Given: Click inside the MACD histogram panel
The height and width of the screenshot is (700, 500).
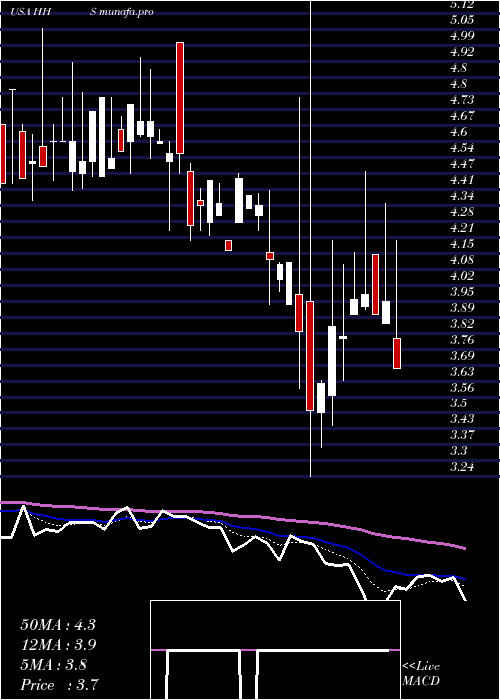Looking at the screenshot, I should pyautogui.click(x=275, y=650).
